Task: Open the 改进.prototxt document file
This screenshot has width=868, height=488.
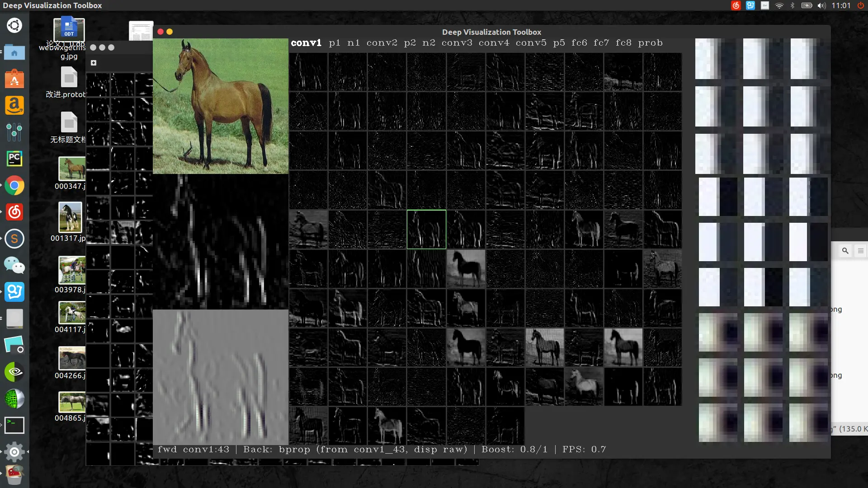Action: [69, 78]
